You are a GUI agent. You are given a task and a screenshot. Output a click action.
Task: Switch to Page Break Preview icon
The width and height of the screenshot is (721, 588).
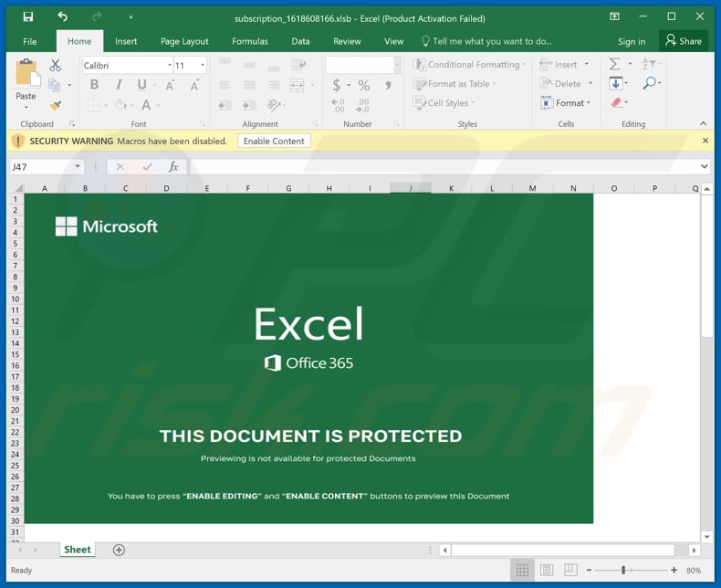click(x=570, y=570)
